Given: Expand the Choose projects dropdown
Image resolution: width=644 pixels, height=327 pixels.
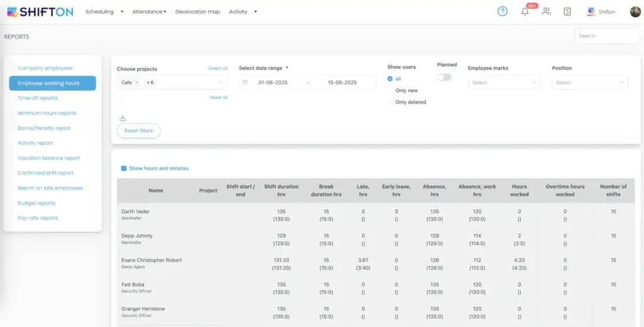Looking at the screenshot, I should (220, 82).
